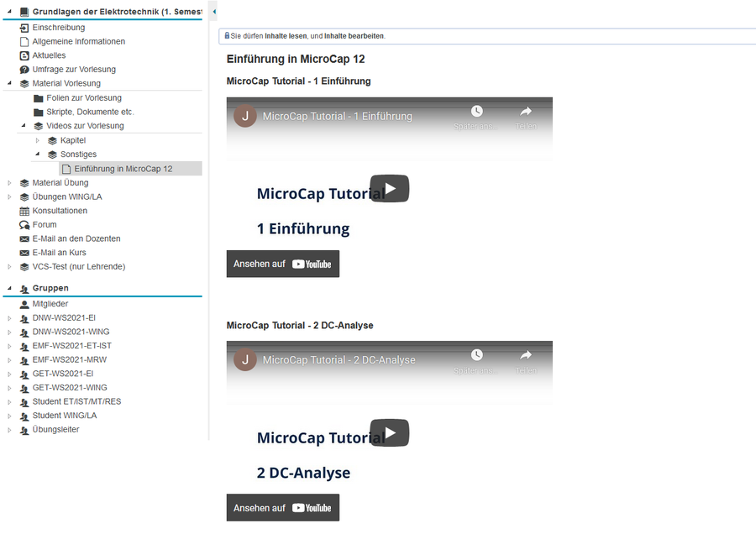Click the Gruppen header group icon
The width and height of the screenshot is (756, 534).
coord(24,289)
